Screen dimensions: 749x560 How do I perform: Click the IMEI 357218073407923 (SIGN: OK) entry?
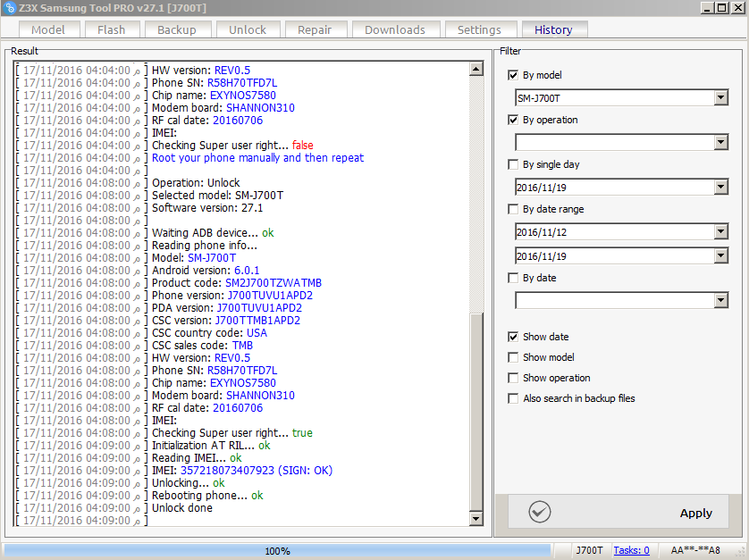[x=241, y=471]
